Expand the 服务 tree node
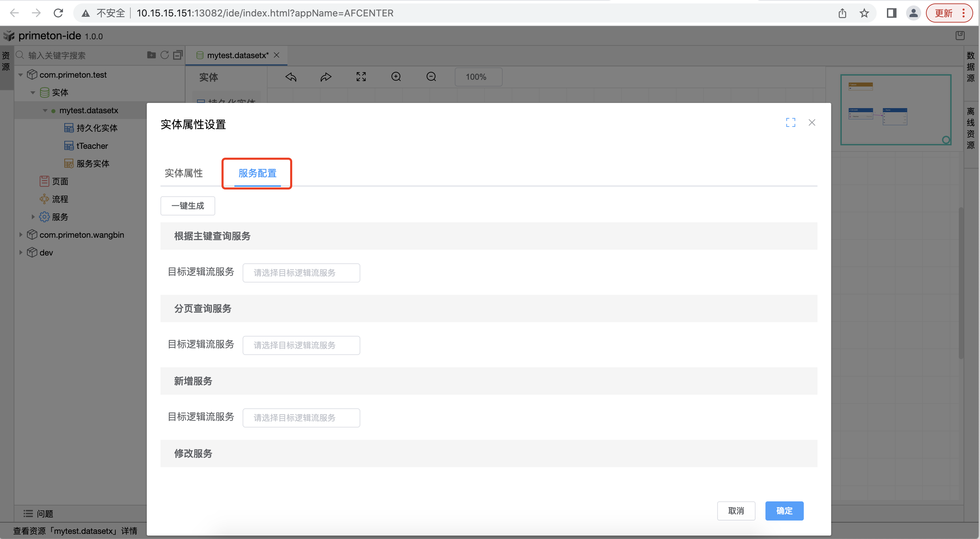The height and width of the screenshot is (539, 980). [x=33, y=217]
